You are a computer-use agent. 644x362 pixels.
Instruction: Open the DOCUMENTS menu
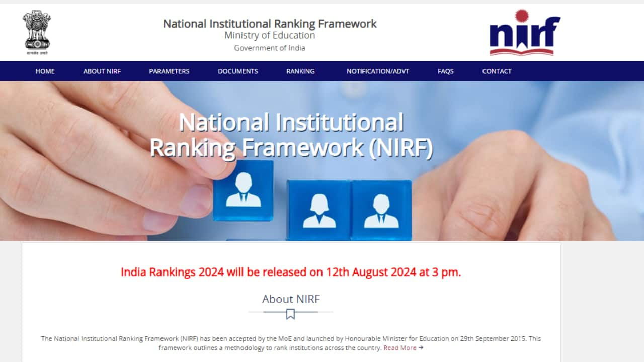(x=238, y=71)
